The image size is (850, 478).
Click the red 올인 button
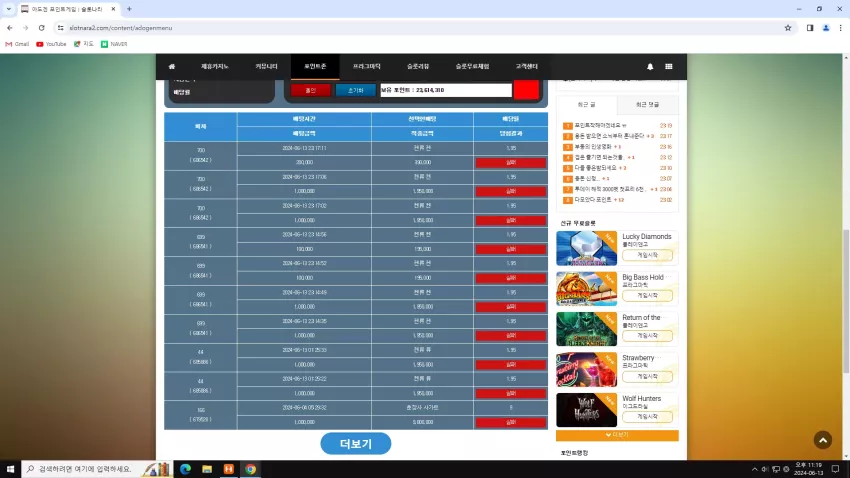coord(310,91)
